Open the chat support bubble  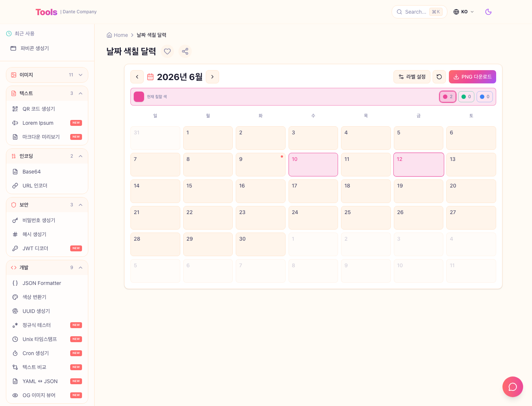tap(513, 387)
